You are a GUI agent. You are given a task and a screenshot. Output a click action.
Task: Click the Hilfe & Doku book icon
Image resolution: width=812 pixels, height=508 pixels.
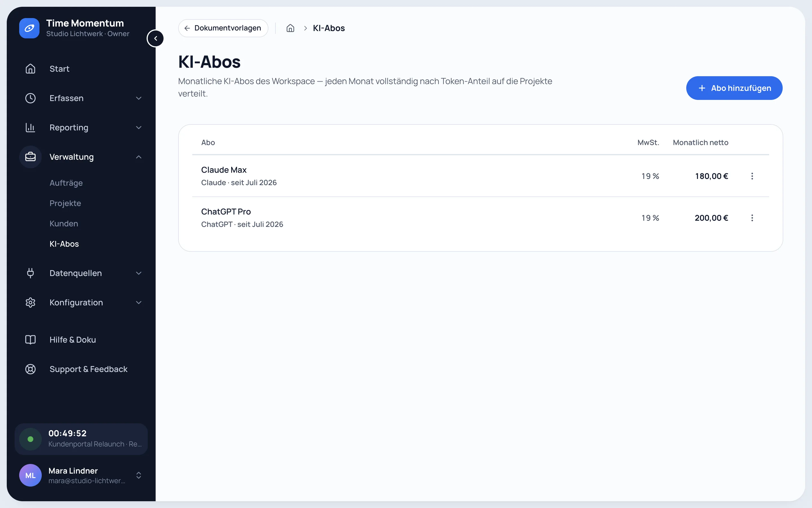(x=30, y=340)
